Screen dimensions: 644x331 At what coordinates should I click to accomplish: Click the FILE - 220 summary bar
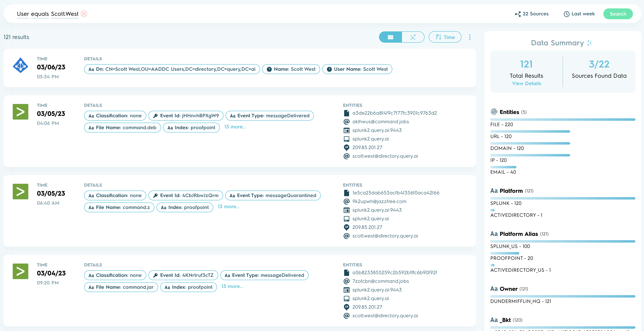(x=563, y=120)
